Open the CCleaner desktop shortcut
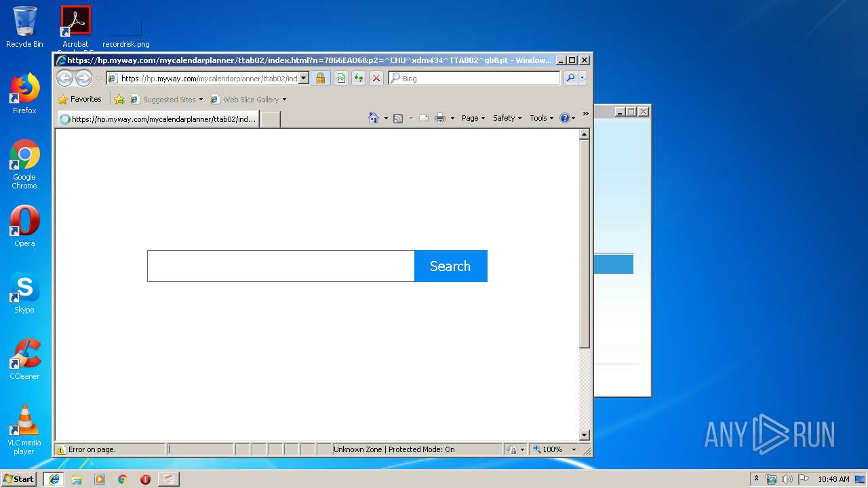This screenshot has width=868, height=488. 24,359
